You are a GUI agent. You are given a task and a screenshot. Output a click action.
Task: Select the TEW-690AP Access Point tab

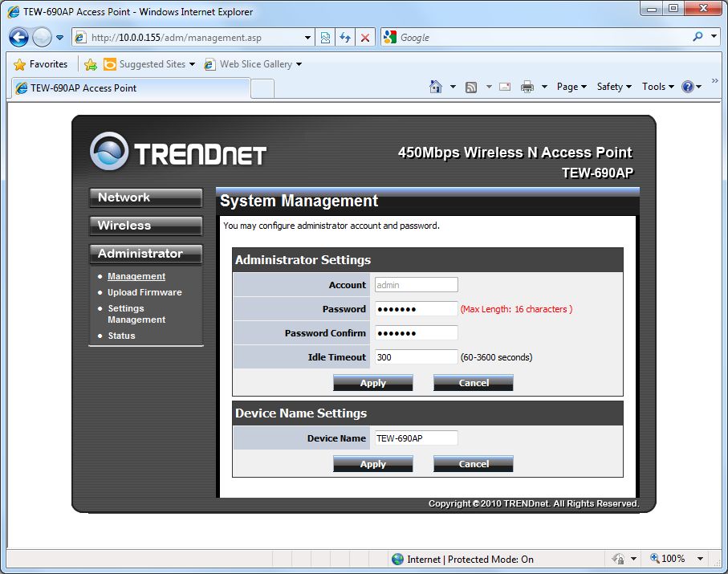pyautogui.click(x=130, y=88)
